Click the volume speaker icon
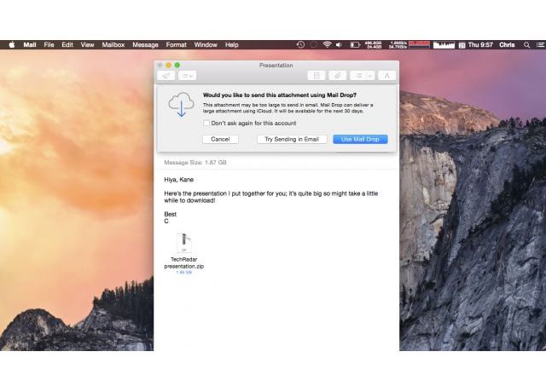Image resolution: width=546 pixels, height=392 pixels. click(x=339, y=44)
